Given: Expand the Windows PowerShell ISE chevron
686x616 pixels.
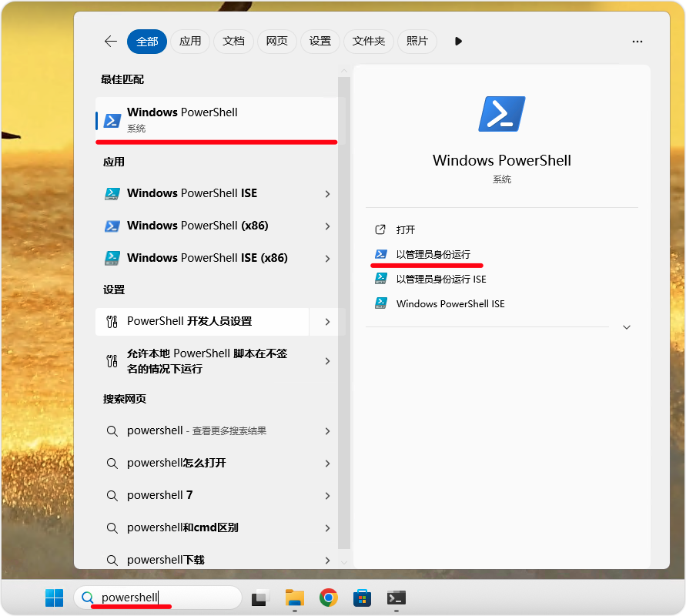Looking at the screenshot, I should 327,194.
